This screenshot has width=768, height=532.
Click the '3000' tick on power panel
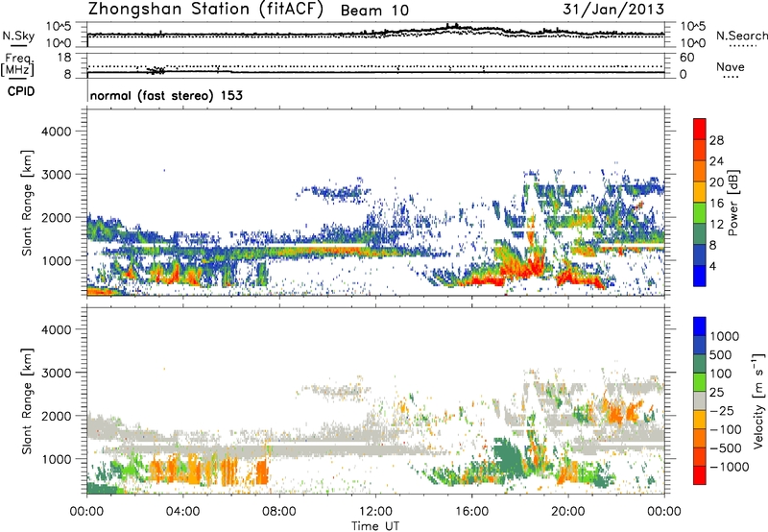56,175
